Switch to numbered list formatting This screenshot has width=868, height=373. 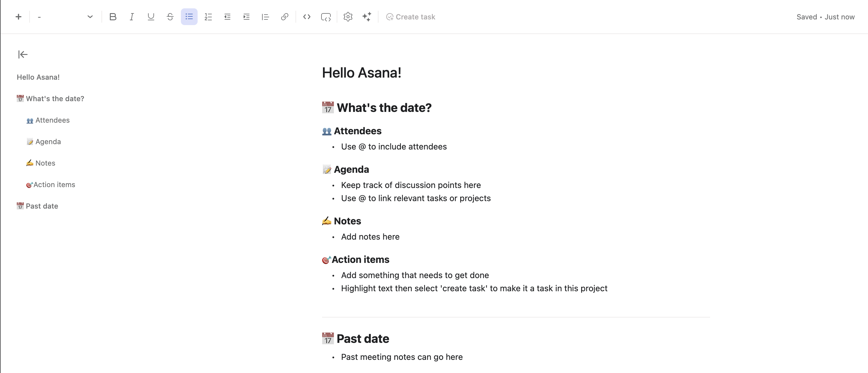coord(208,17)
